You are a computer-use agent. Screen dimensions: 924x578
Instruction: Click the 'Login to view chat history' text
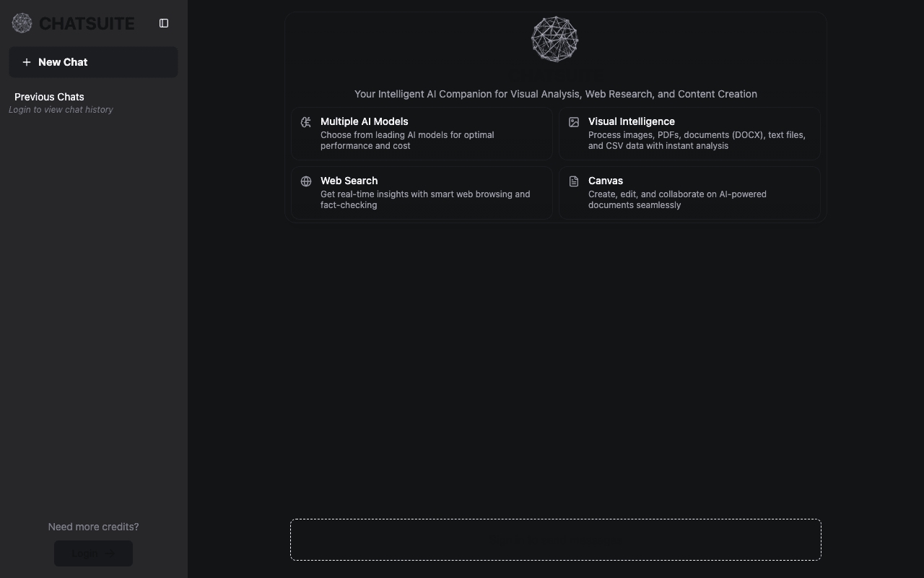pyautogui.click(x=61, y=110)
